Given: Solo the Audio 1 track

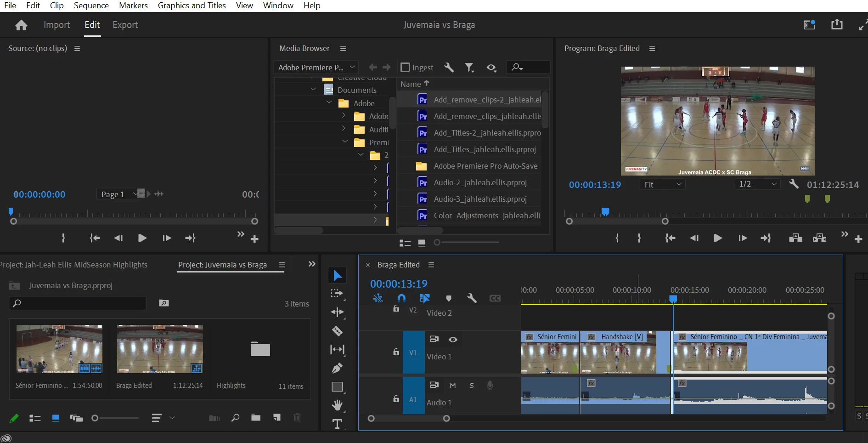Looking at the screenshot, I should point(472,386).
